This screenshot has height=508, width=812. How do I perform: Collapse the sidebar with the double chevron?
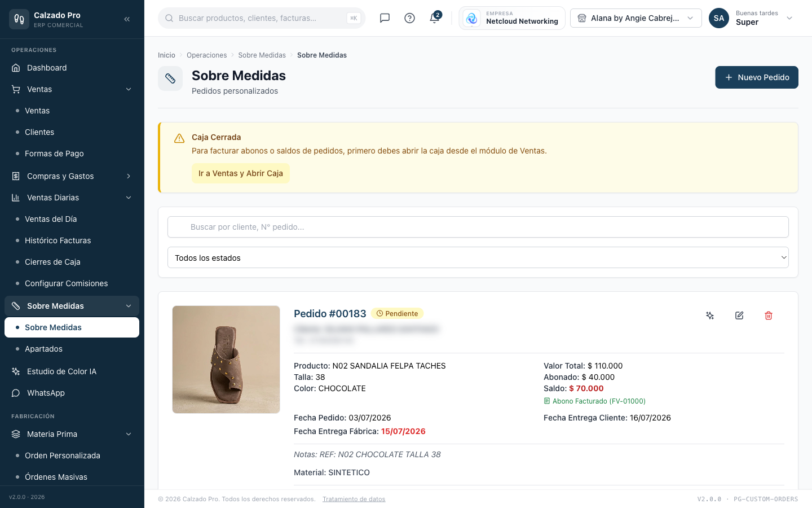click(127, 19)
